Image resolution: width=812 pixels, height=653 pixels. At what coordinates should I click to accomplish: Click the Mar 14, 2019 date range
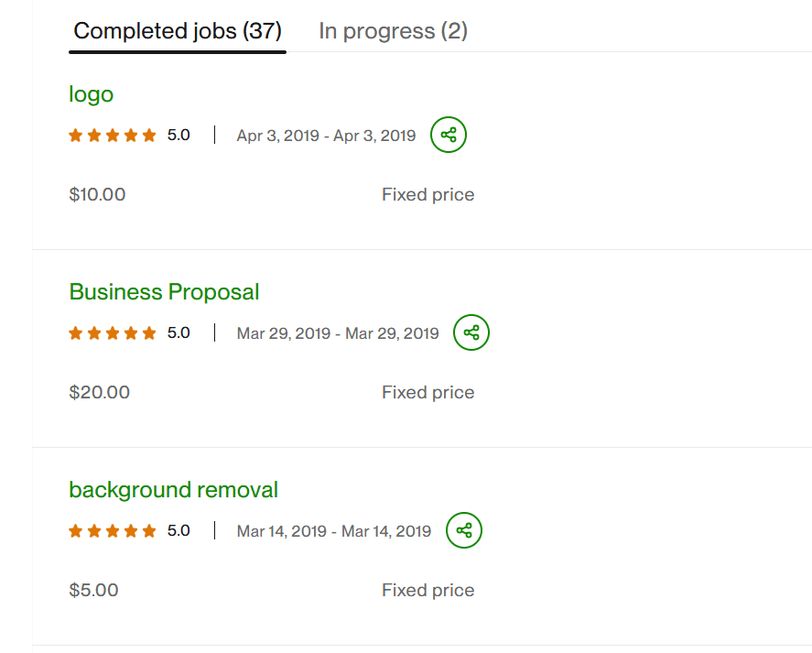coord(334,531)
